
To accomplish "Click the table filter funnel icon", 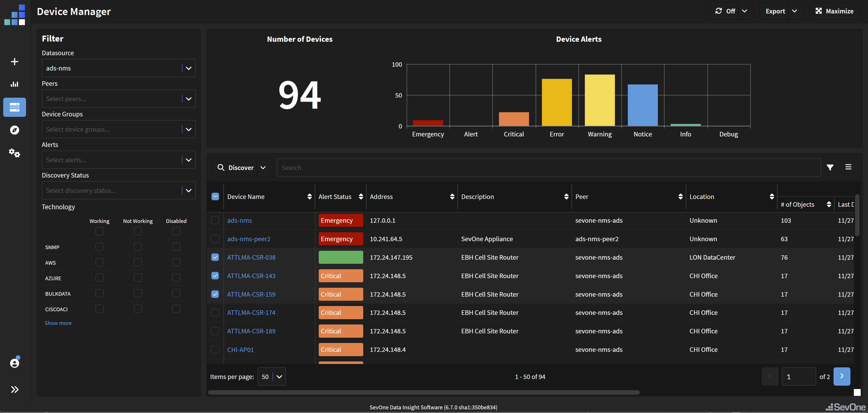I will (x=830, y=167).
